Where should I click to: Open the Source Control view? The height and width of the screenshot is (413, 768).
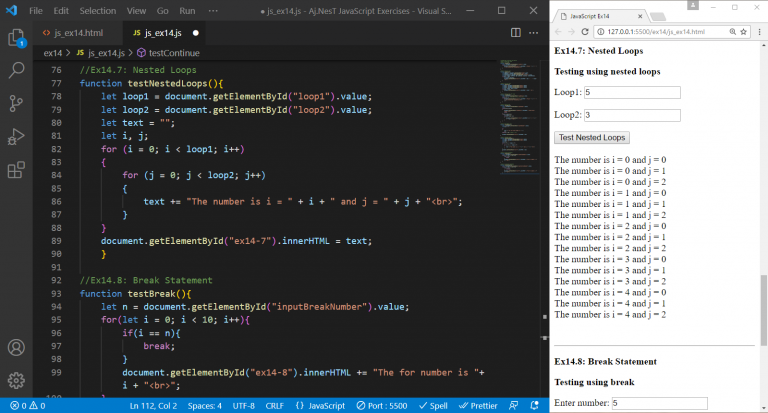pos(16,104)
